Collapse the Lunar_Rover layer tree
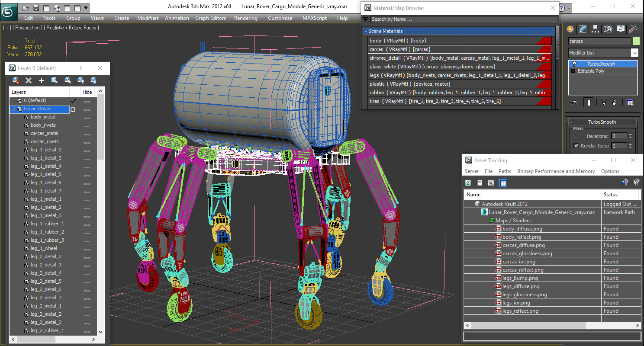 coord(13,109)
